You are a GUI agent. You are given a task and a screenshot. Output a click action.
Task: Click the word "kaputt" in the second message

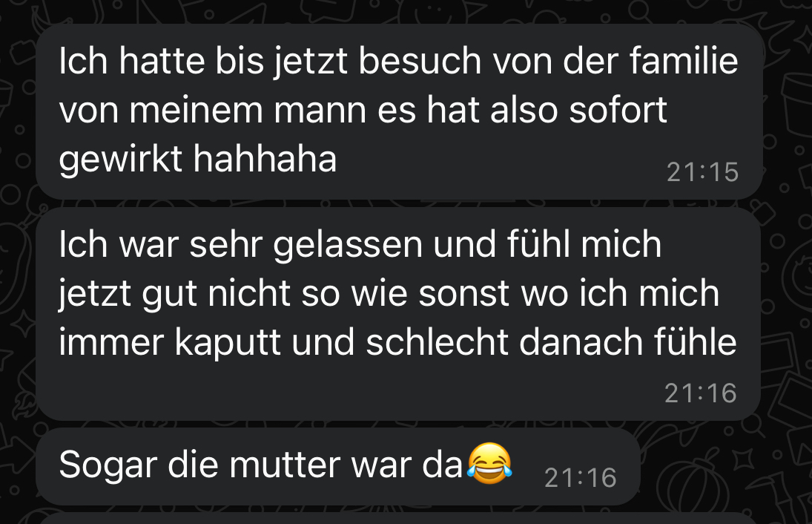(x=228, y=343)
